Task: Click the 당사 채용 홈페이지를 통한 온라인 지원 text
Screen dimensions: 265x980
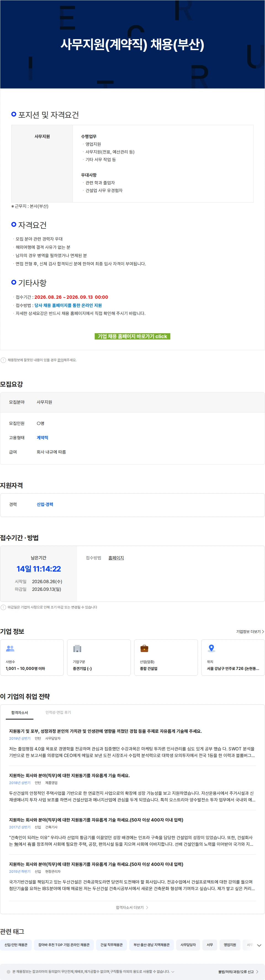Action: pos(68,305)
